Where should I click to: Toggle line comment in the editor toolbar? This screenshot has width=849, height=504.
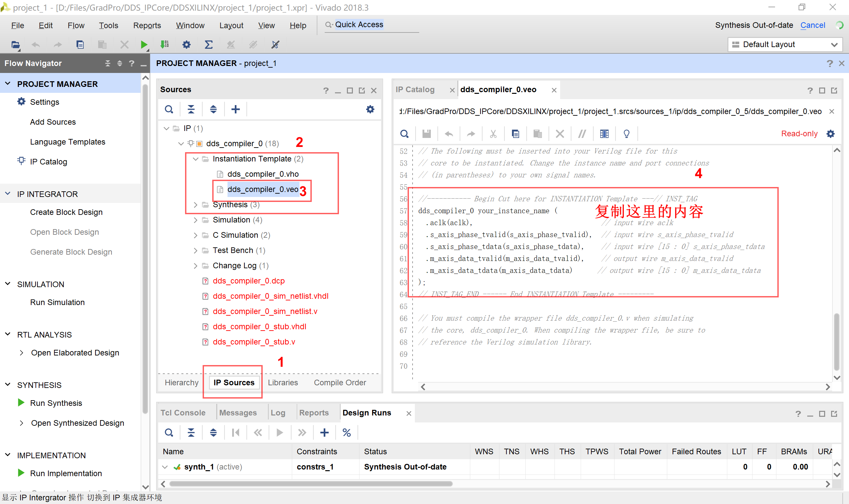(582, 134)
